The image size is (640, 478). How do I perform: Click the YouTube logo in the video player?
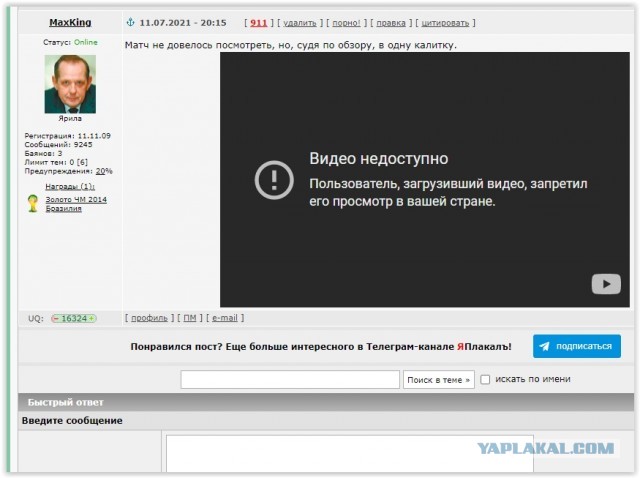(606, 284)
